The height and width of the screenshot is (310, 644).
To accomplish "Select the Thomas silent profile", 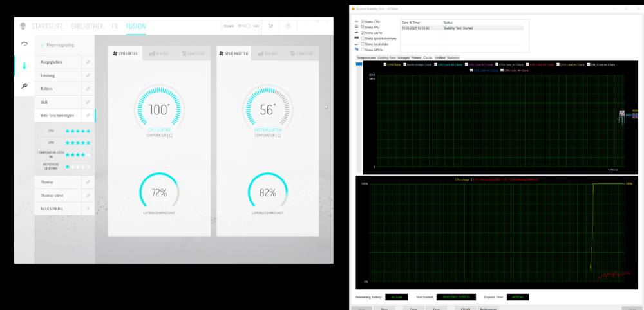I will click(53, 196).
